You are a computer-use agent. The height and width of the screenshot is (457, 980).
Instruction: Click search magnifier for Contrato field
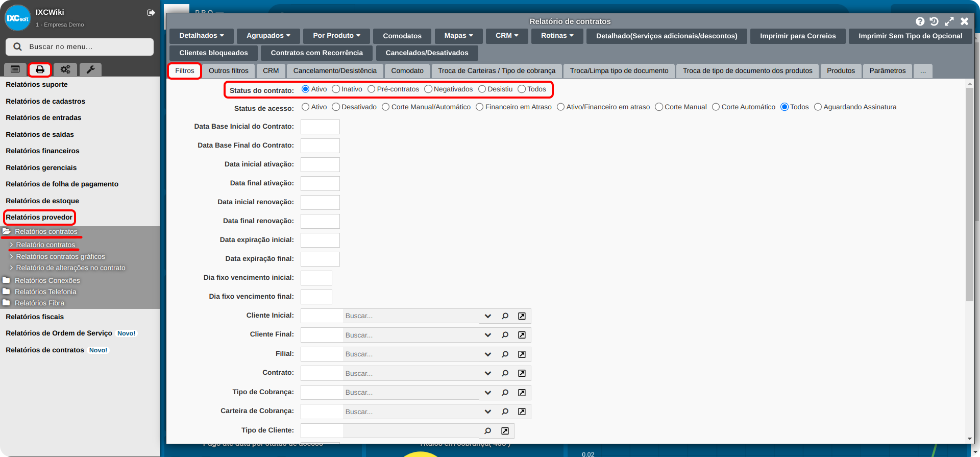505,373
